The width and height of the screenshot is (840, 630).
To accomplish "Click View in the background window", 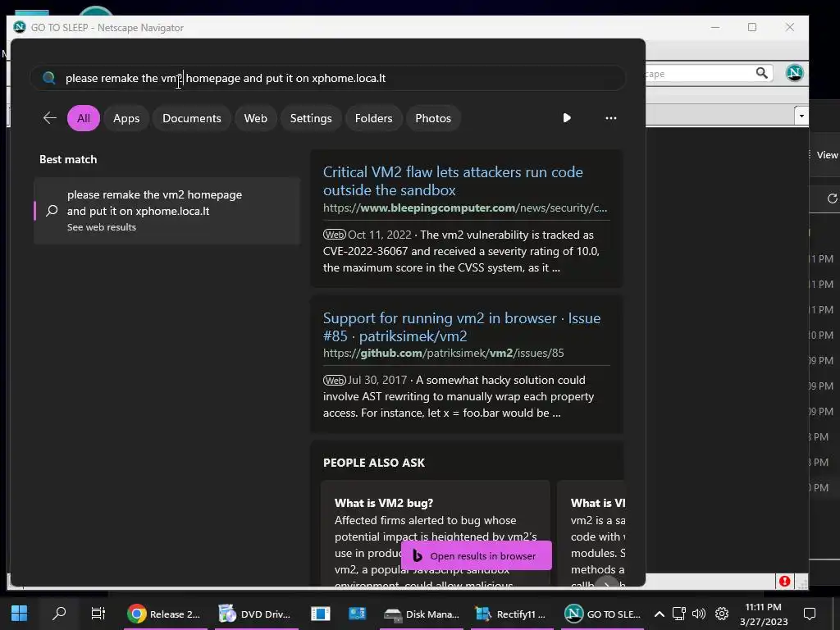I will point(827,155).
